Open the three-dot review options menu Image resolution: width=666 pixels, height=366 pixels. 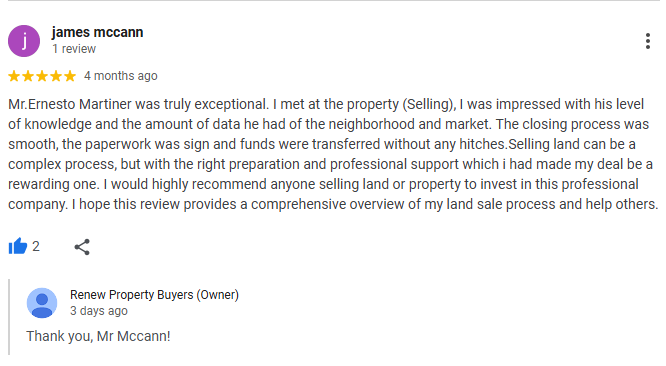(648, 41)
